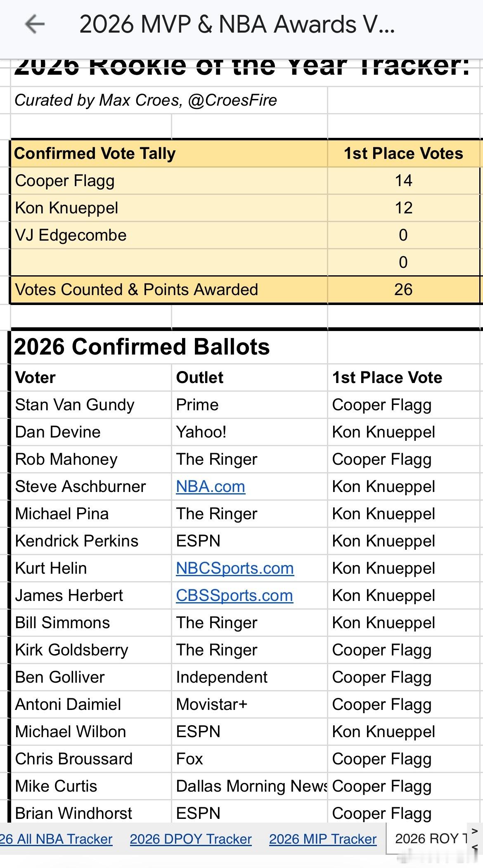Tap the 2026 Confirmed Ballots heading cell

142,347
